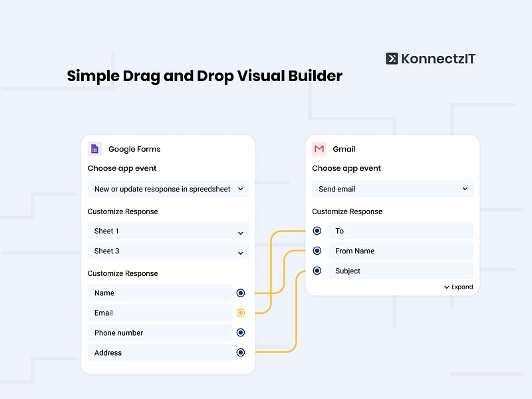Click the Address response field
532x399 pixels.
pyautogui.click(x=160, y=352)
